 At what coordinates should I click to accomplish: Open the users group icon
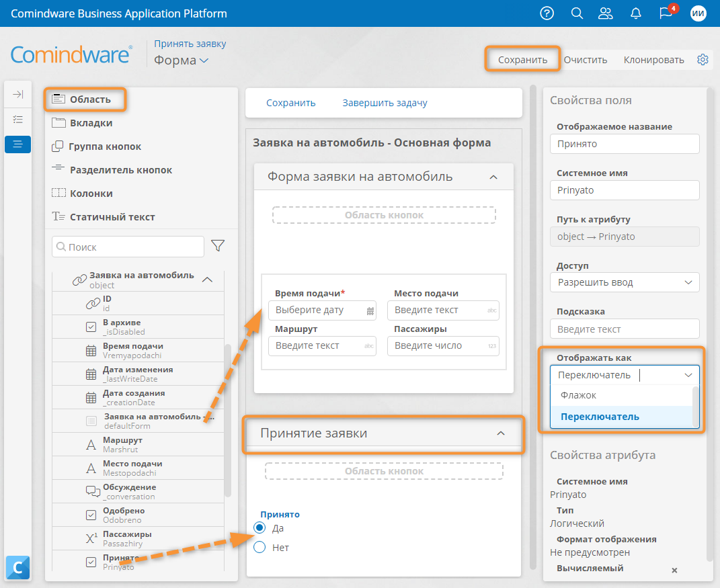pos(606,13)
